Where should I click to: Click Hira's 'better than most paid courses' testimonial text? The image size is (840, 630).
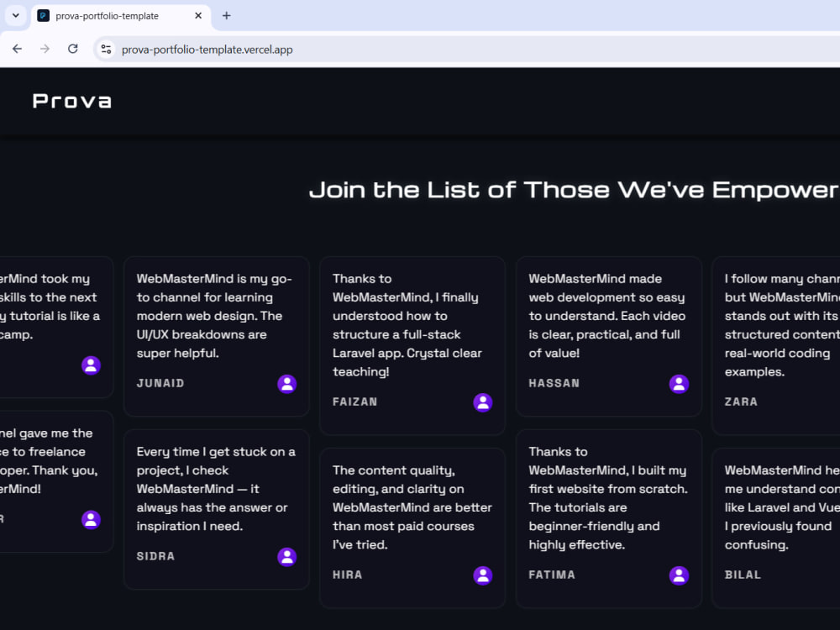(x=412, y=507)
